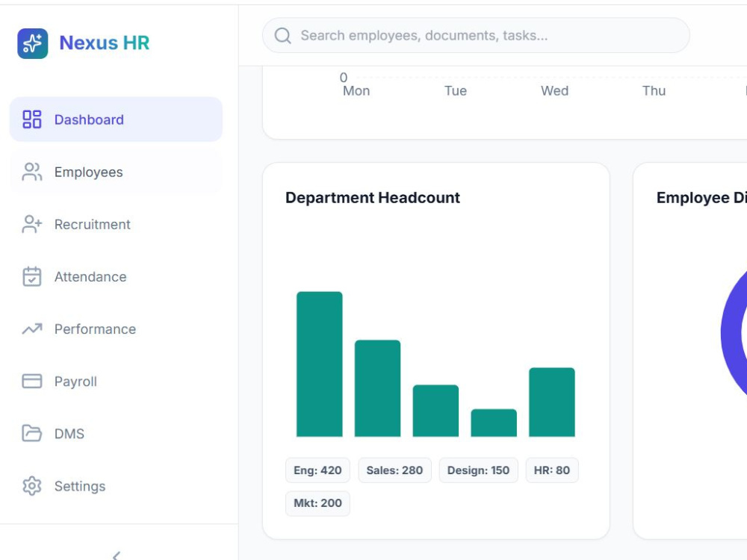Open the Dashboard menu item

pyautogui.click(x=116, y=119)
